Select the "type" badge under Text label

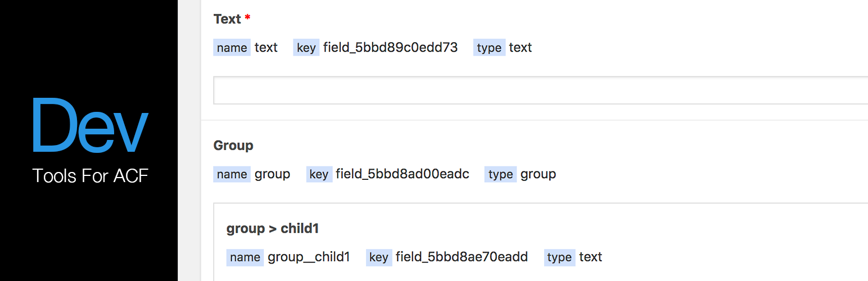tap(489, 48)
